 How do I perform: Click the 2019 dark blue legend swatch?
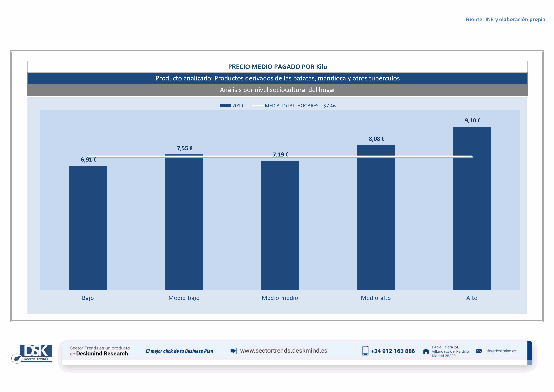point(225,106)
